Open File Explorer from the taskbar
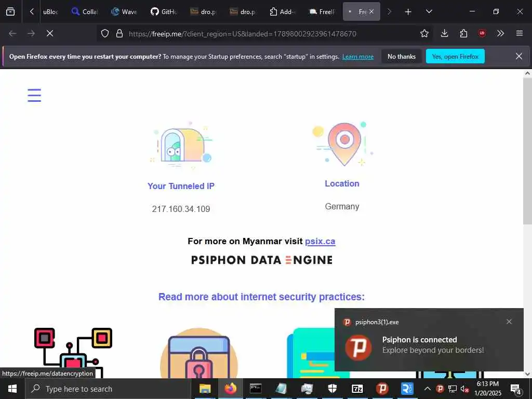This screenshot has width=532, height=399. click(205, 389)
